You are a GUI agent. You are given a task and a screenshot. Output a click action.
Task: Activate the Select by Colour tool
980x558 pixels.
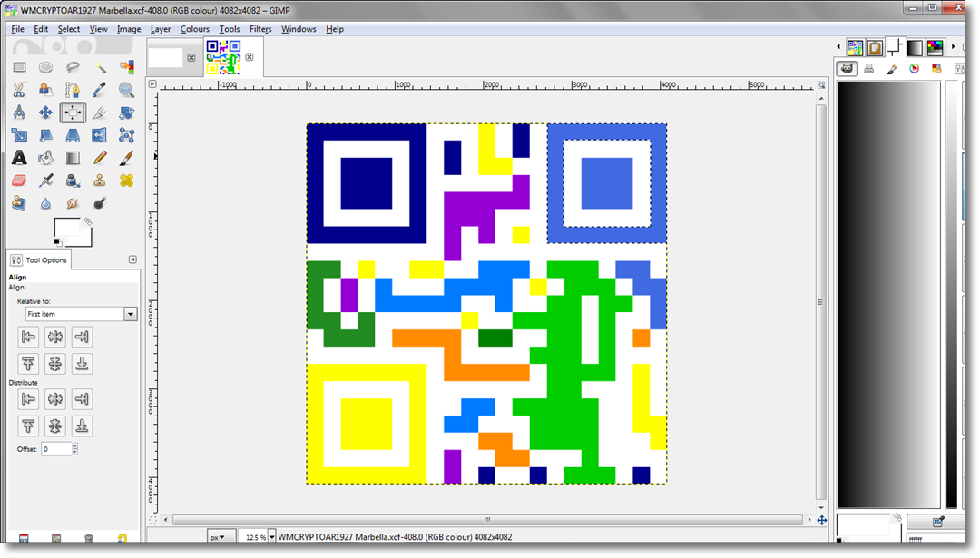point(126,67)
